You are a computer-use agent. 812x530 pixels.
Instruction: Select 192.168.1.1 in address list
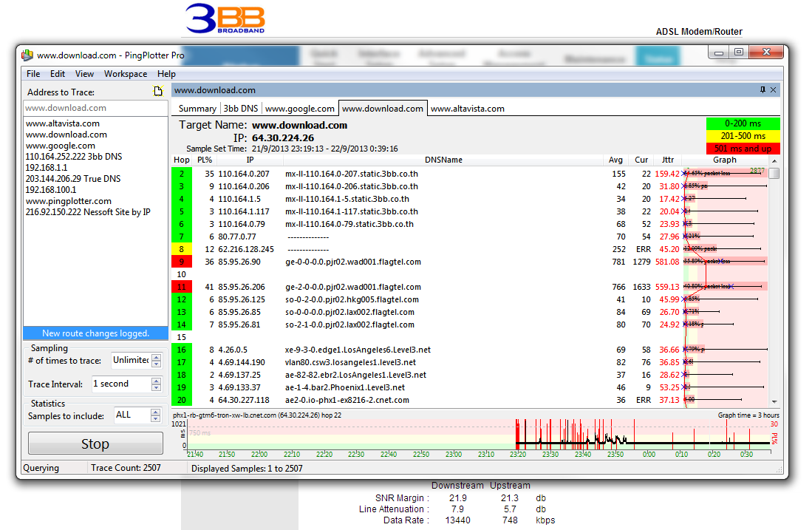47,168
